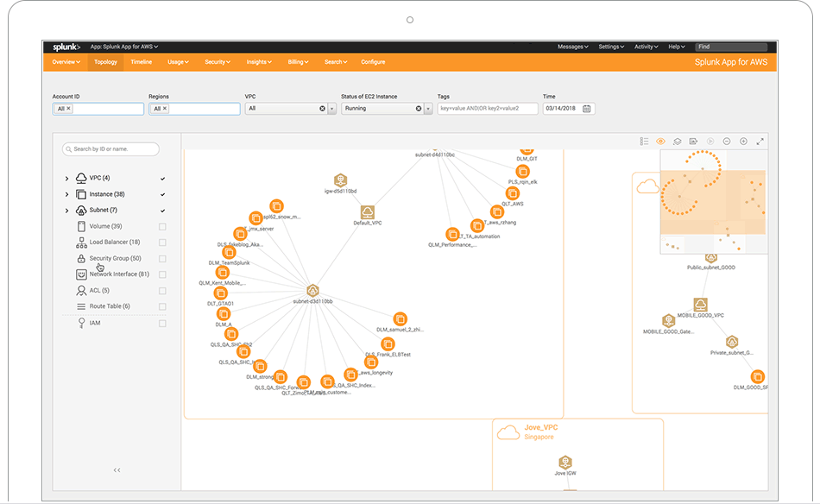Switch to the Timeline tab

coord(142,61)
